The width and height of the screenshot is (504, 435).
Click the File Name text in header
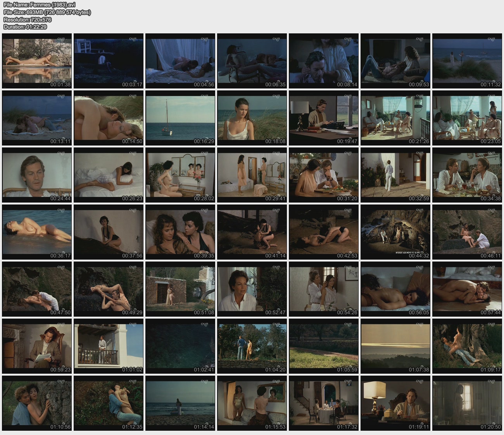click(x=39, y=5)
